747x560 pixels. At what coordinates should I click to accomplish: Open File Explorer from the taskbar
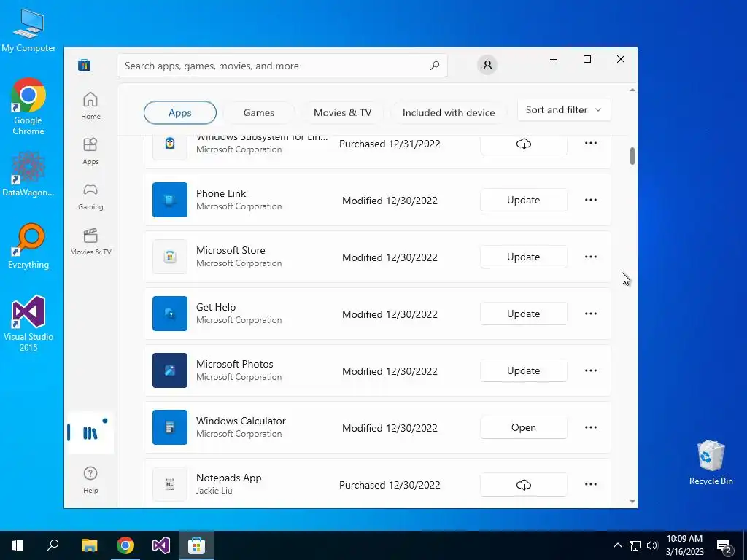point(89,545)
